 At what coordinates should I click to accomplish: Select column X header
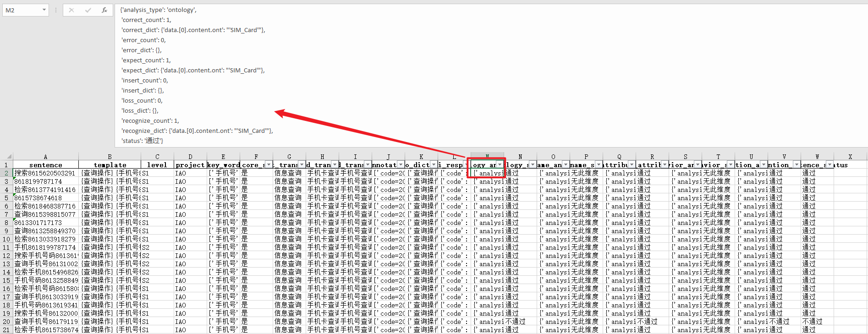[850, 156]
